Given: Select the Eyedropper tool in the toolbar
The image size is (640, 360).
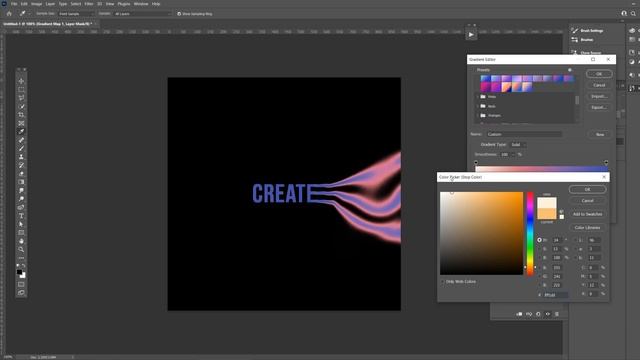Looking at the screenshot, I should [21, 131].
